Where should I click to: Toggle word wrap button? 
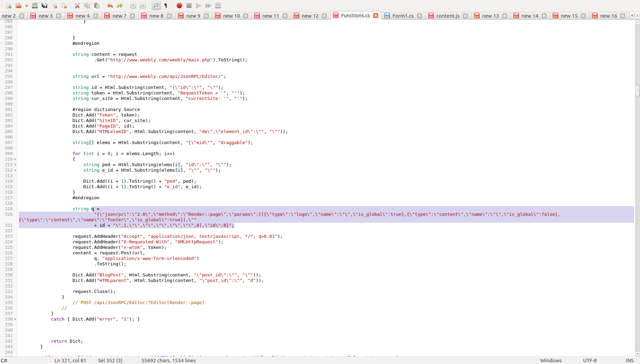pyautogui.click(x=156, y=6)
